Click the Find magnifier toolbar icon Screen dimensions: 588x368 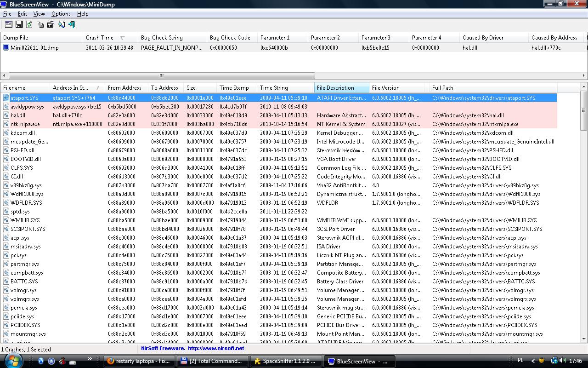coord(61,24)
